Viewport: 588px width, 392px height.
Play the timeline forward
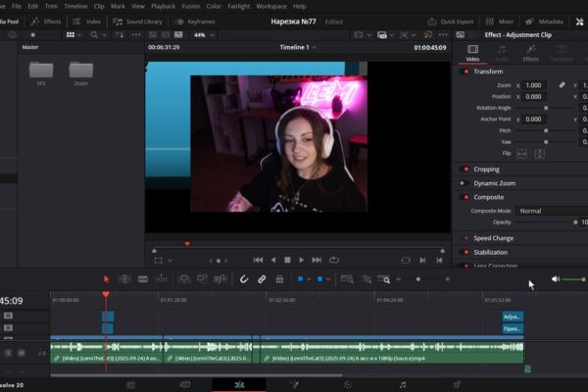[301, 260]
